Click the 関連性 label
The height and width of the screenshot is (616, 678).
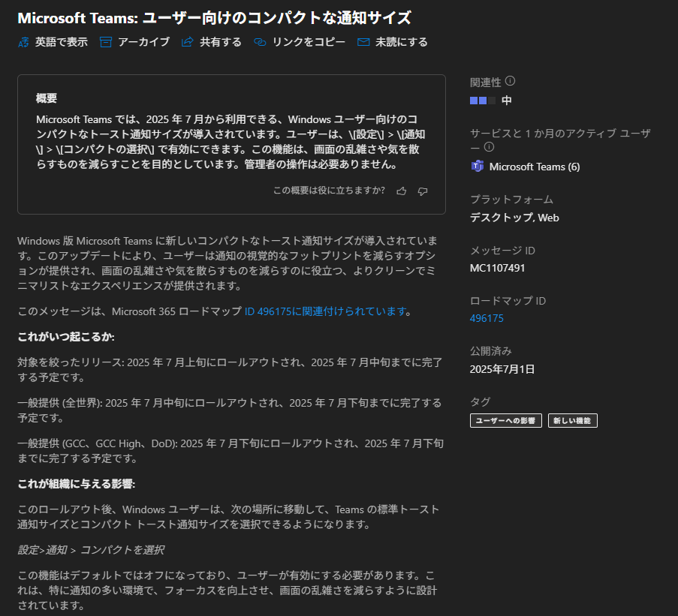[x=486, y=82]
